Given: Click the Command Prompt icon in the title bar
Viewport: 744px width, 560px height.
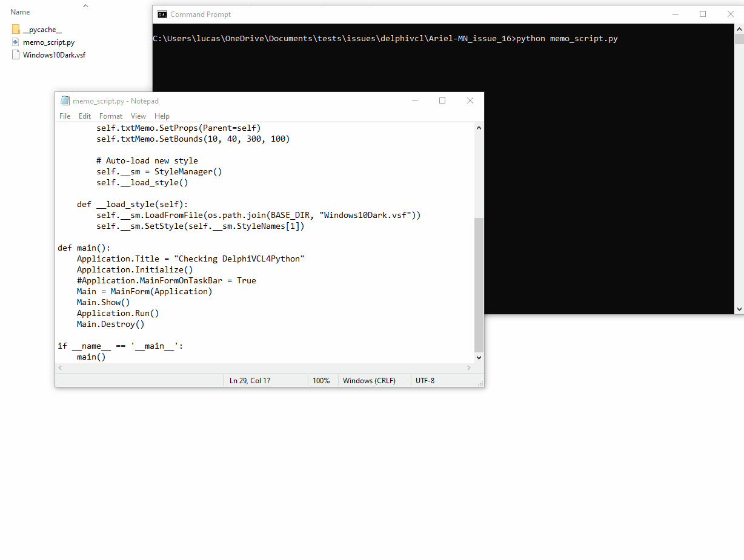Looking at the screenshot, I should (161, 14).
